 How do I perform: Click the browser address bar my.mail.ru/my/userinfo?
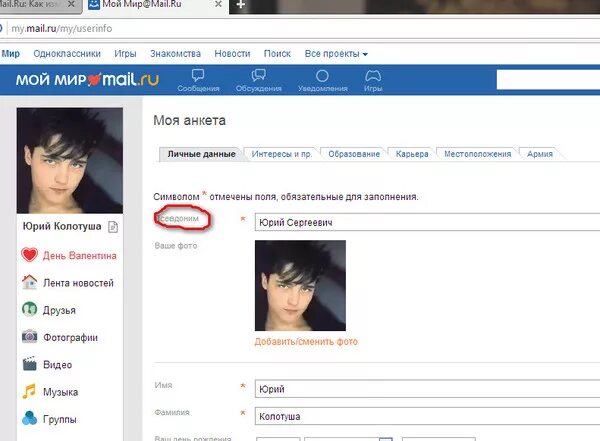click(302, 28)
